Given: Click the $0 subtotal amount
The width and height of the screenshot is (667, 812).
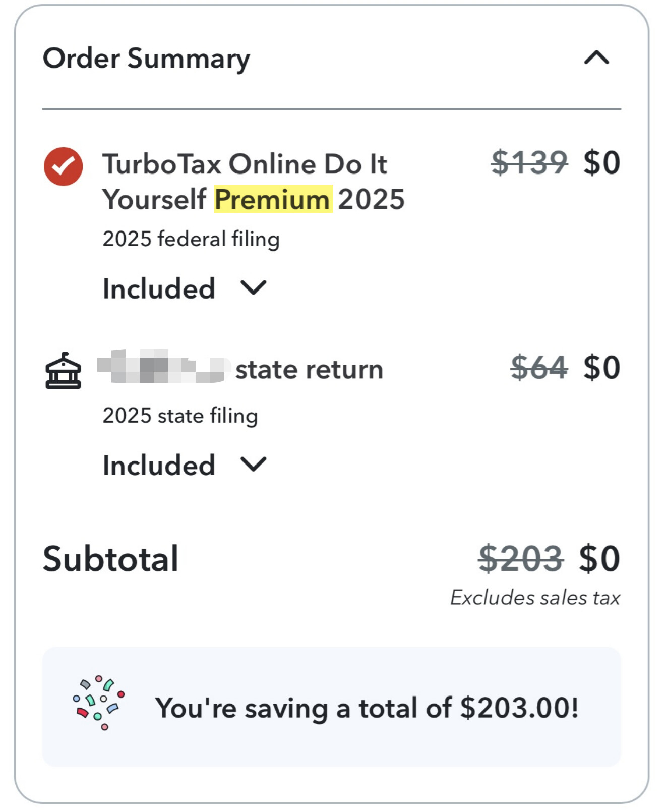Looking at the screenshot, I should (599, 559).
